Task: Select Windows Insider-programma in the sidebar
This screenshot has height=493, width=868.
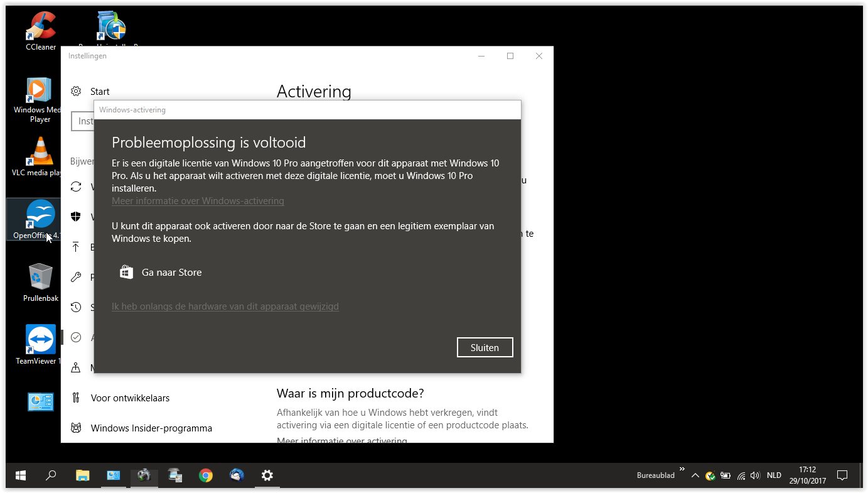Action: (151, 428)
